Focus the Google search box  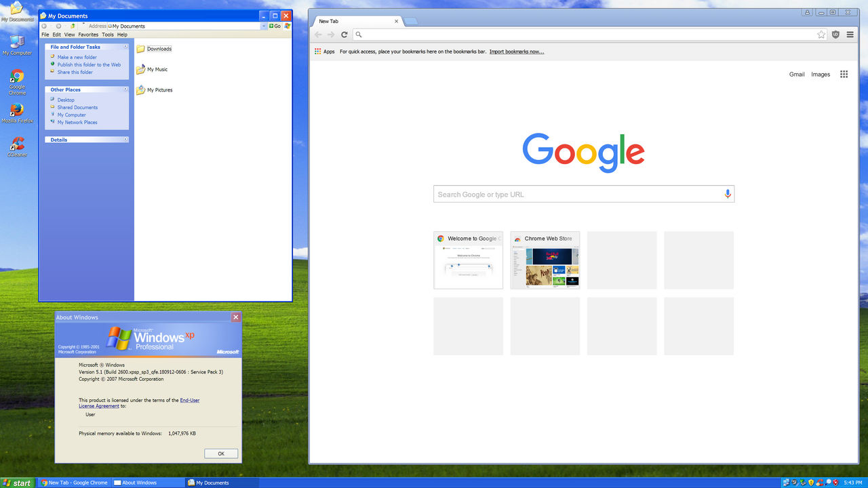pyautogui.click(x=584, y=194)
